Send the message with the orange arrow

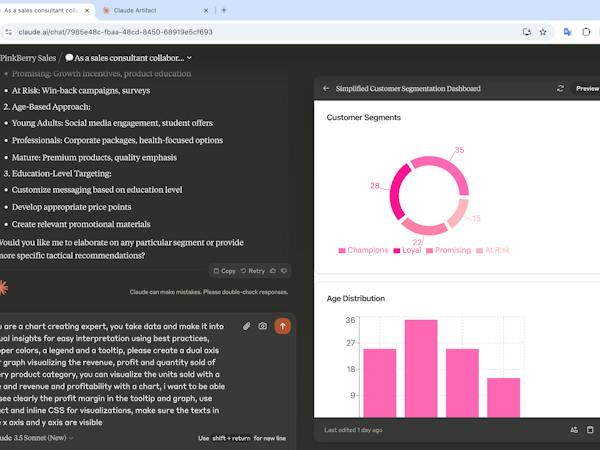[x=282, y=326]
